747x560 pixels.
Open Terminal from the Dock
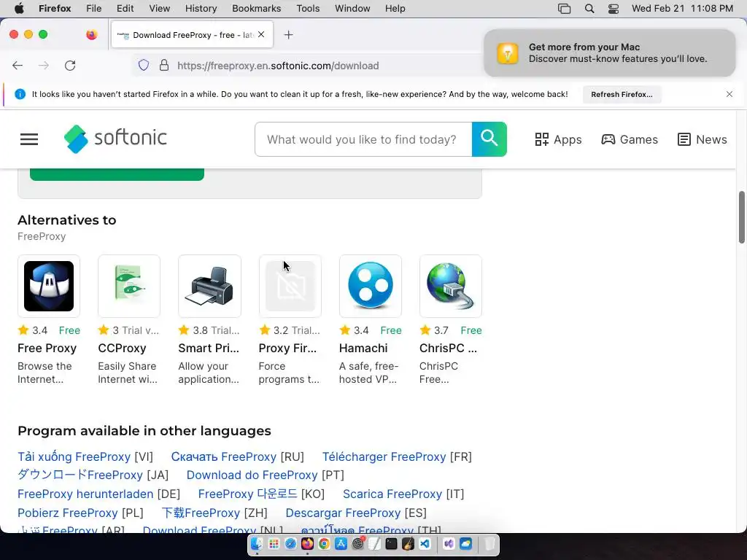(x=391, y=544)
